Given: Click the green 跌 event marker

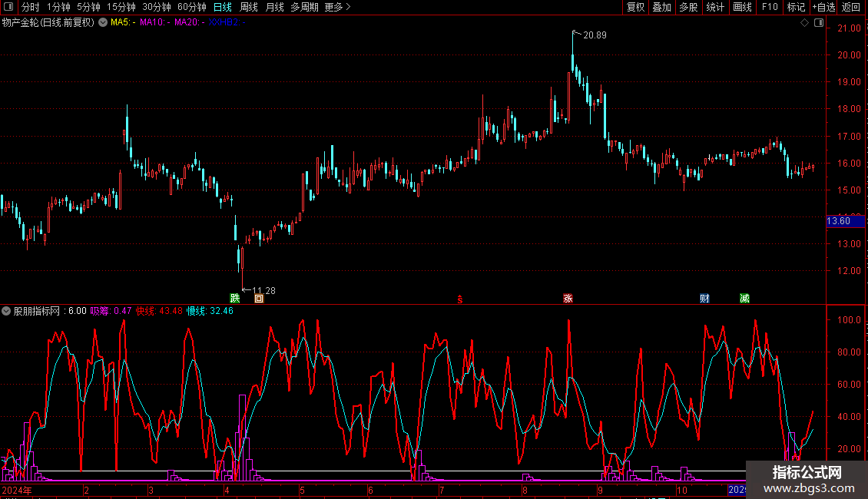Looking at the screenshot, I should coord(235,298).
